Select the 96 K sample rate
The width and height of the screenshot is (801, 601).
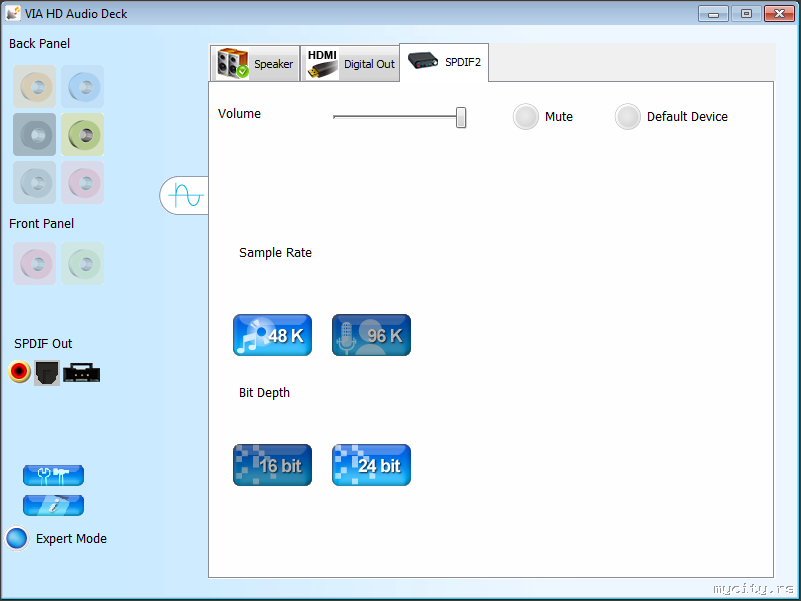(371, 335)
